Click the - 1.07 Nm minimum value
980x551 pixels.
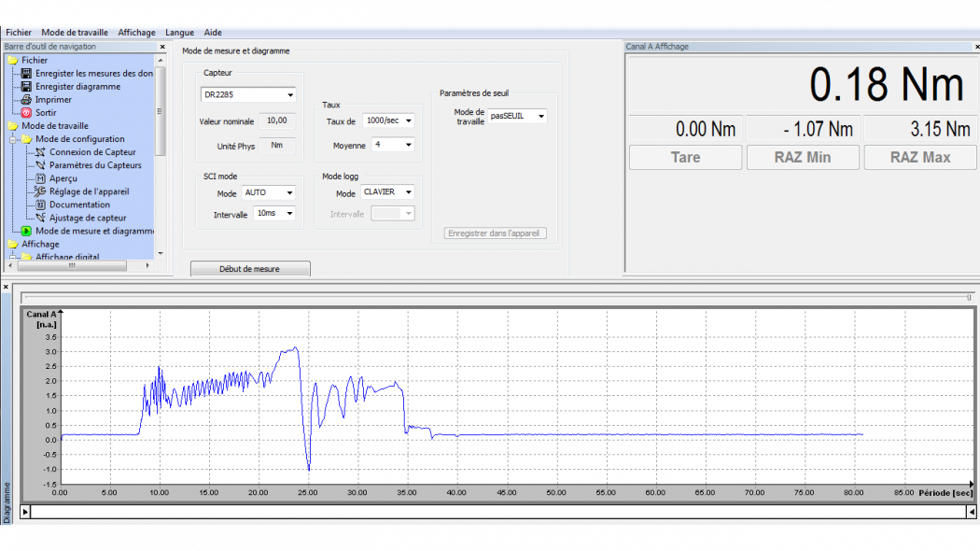(x=819, y=130)
